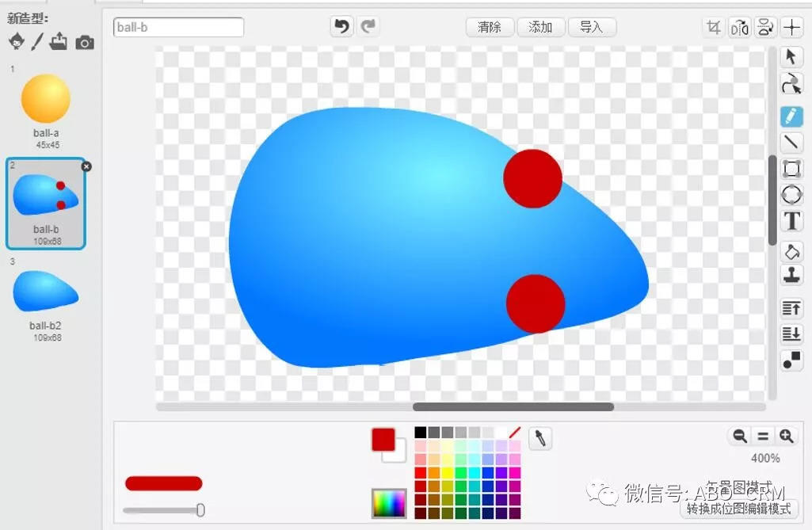The width and height of the screenshot is (812, 530).
Task: Choose the red swatch in palette
Action: 421,472
